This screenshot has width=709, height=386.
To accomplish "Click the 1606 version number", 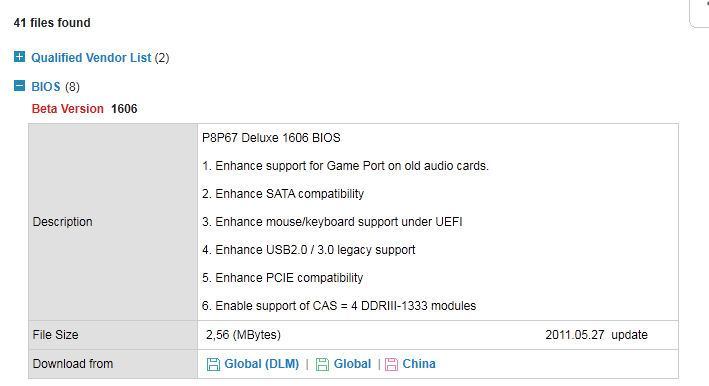I will click(x=124, y=109).
